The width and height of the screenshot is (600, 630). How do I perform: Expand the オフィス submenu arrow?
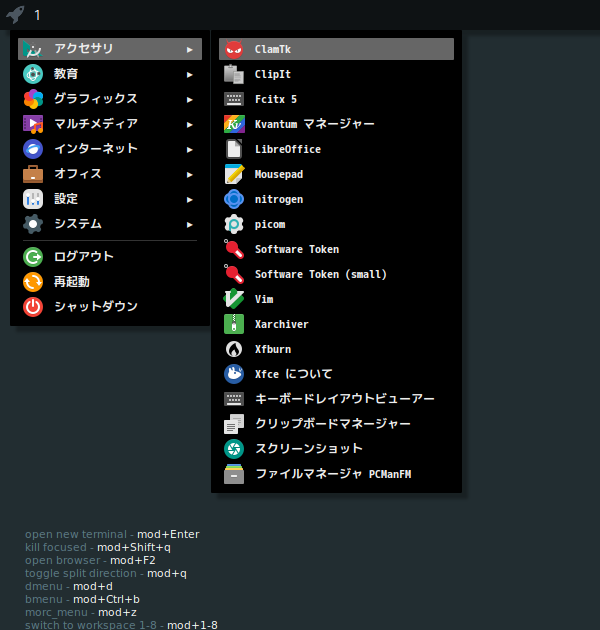point(189,174)
